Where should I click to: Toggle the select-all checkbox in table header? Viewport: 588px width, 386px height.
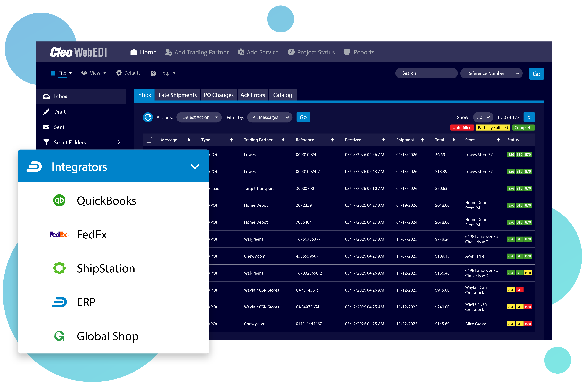pos(149,140)
